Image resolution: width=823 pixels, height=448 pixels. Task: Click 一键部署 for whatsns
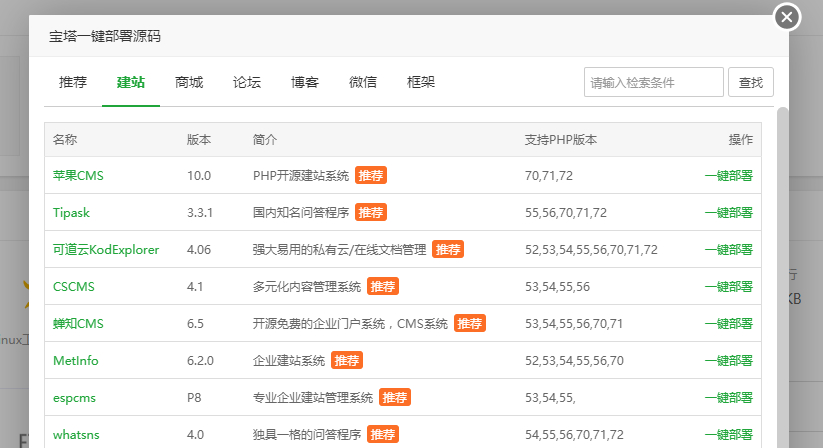pyautogui.click(x=729, y=435)
